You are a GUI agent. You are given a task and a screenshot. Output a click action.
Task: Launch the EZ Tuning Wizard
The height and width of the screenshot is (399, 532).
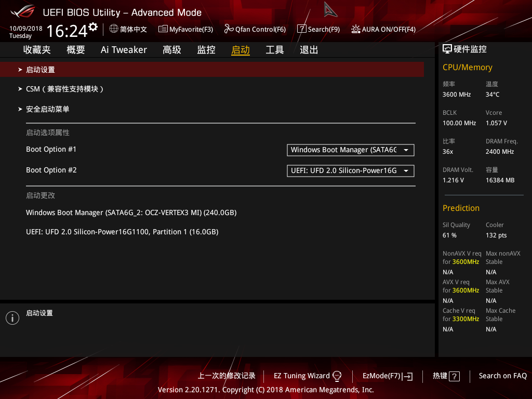pyautogui.click(x=302, y=376)
